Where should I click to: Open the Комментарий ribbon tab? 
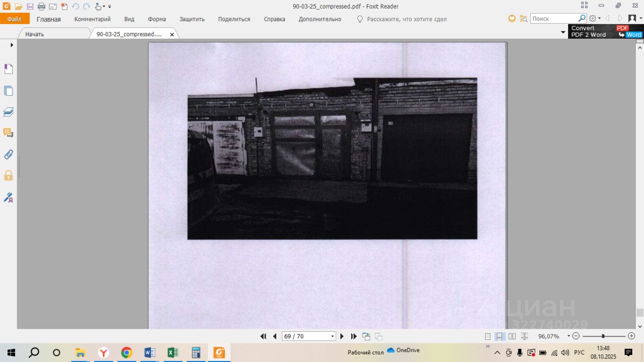click(x=93, y=19)
